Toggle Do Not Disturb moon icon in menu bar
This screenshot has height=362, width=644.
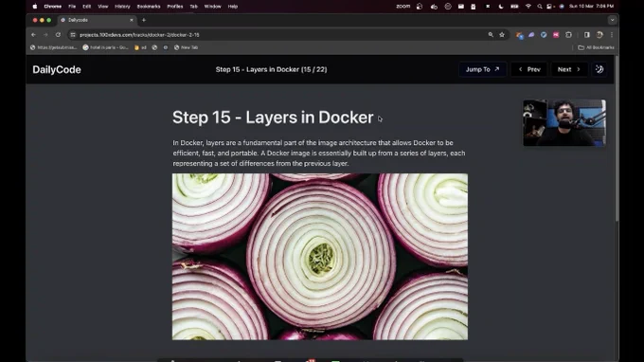(x=501, y=7)
